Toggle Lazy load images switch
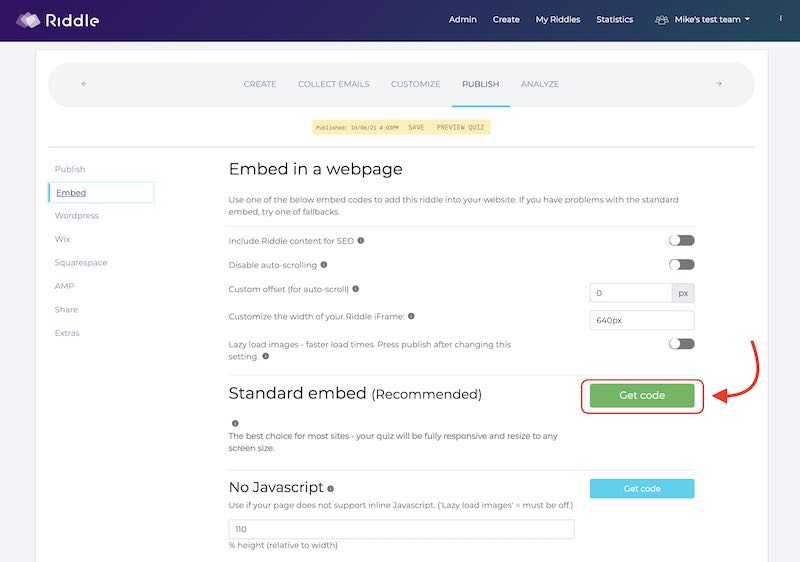 coord(682,344)
